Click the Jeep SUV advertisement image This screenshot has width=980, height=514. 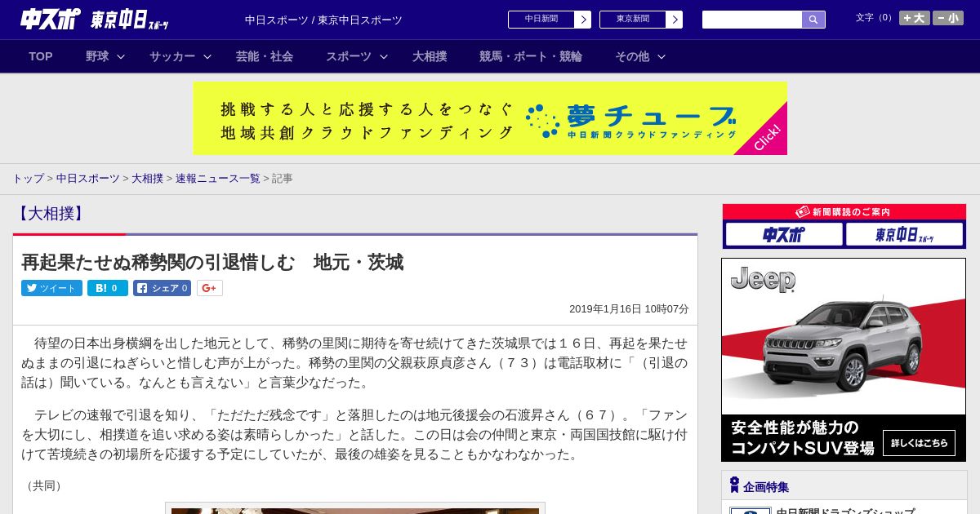coord(844,360)
